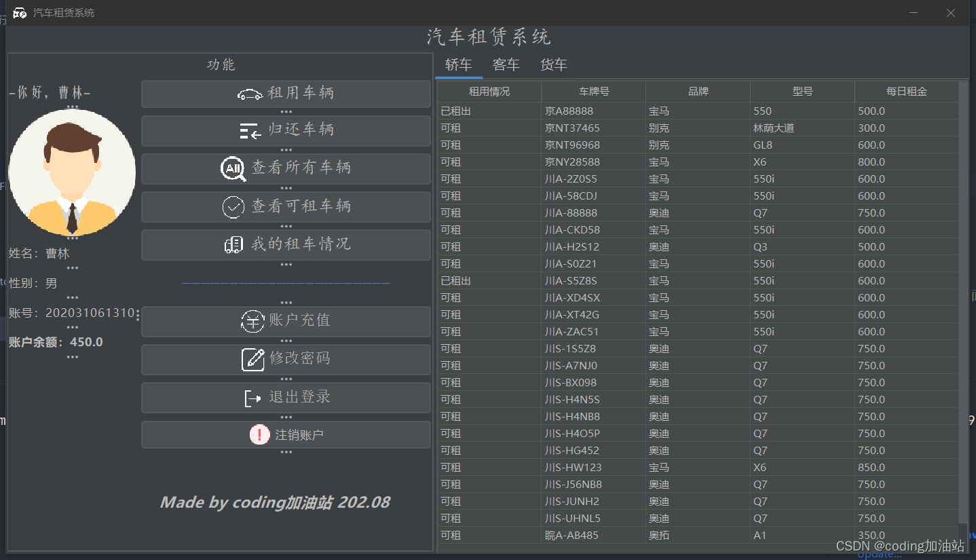Select plate 京NY28588 cell
The height and width of the screenshot is (560, 976).
tap(594, 162)
